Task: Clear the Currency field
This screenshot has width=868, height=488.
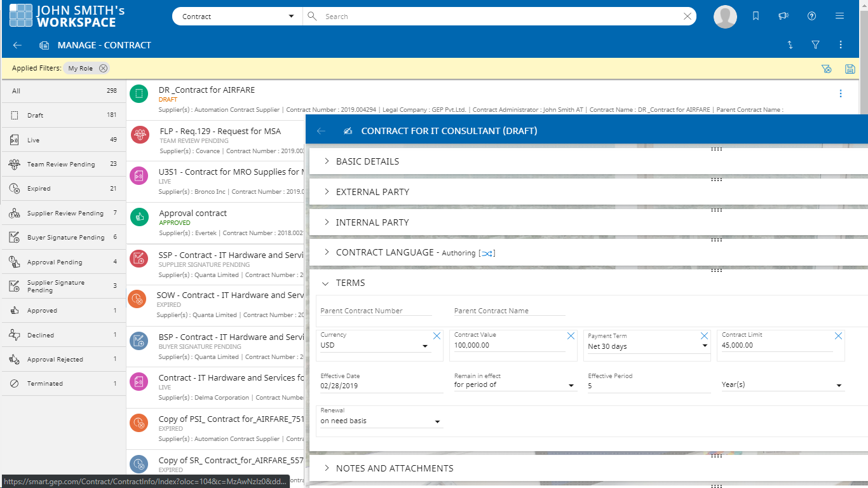Action: [x=437, y=336]
